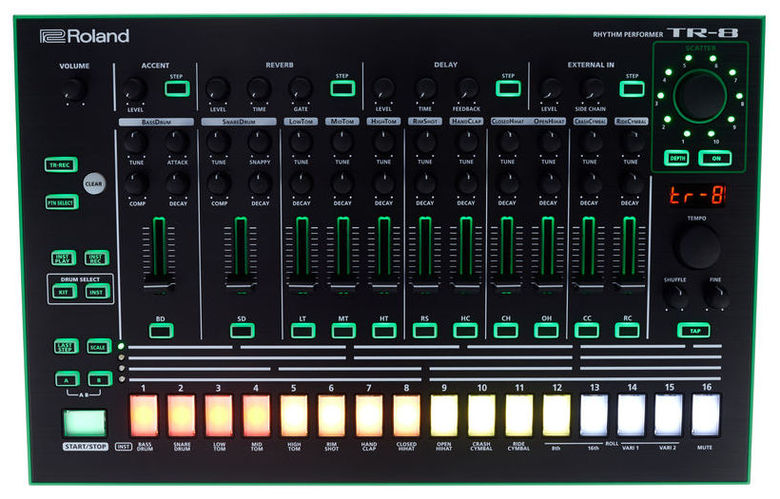The width and height of the screenshot is (780, 499).
Task: Tap step pad 1 (Bass Drum)
Action: pos(144,415)
